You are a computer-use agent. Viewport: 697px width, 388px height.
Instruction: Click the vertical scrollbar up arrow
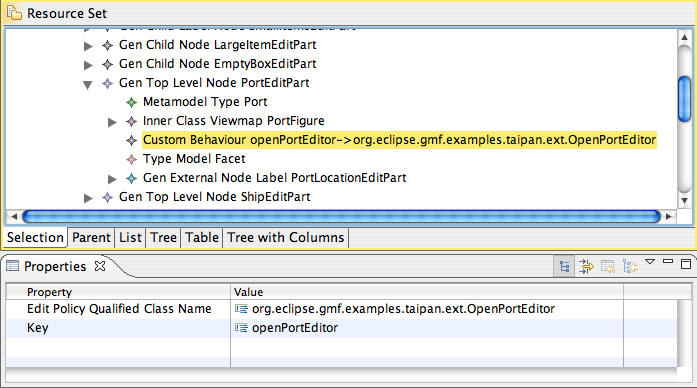(x=685, y=38)
